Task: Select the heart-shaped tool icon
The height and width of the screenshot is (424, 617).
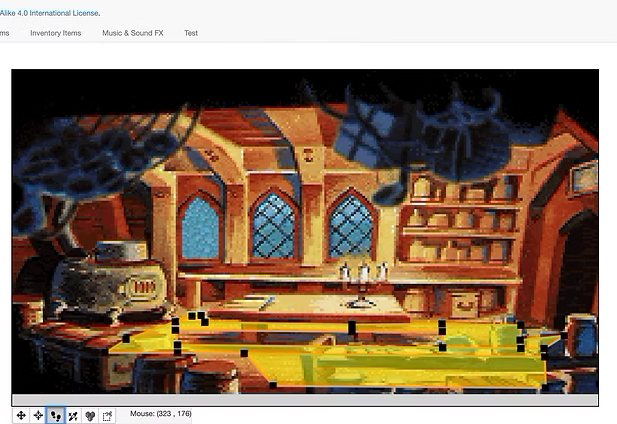Action: [90, 415]
